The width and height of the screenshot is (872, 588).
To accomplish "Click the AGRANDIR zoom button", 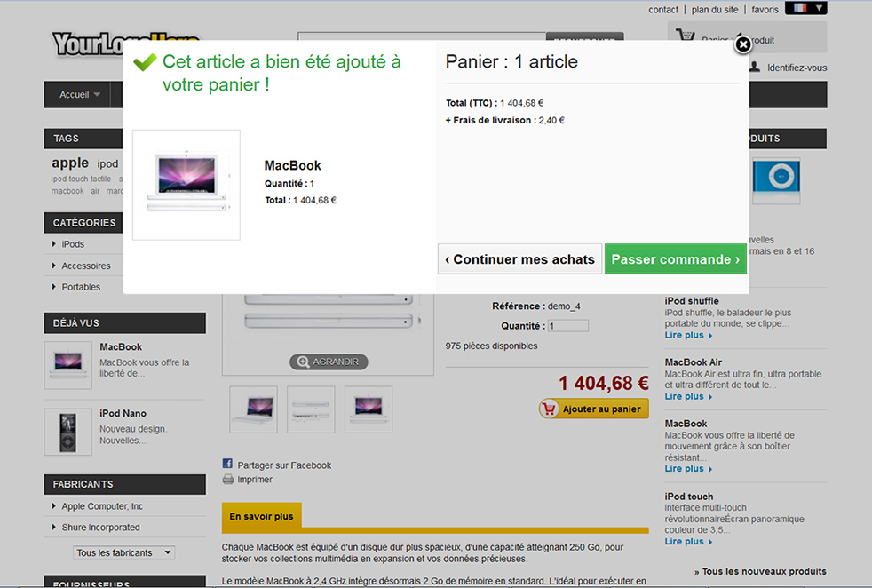I will [x=329, y=362].
